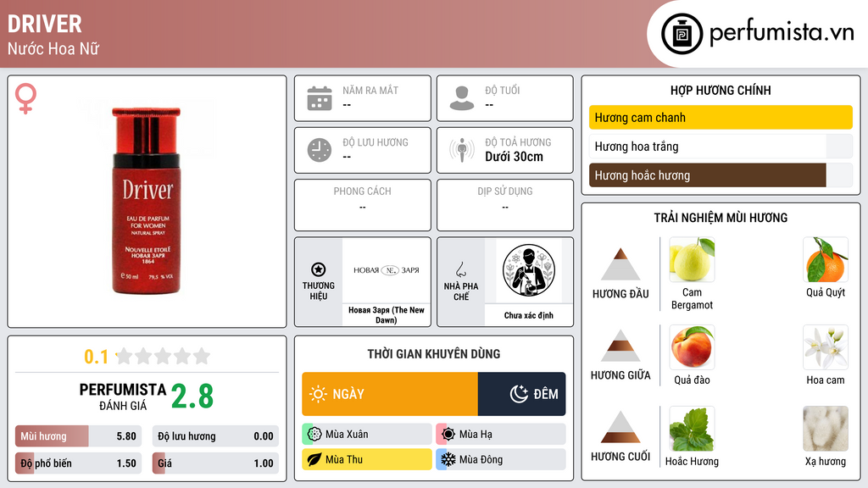Image resolution: width=868 pixels, height=488 pixels.
Task: Click the Driver perfume bottle image
Action: click(x=147, y=200)
